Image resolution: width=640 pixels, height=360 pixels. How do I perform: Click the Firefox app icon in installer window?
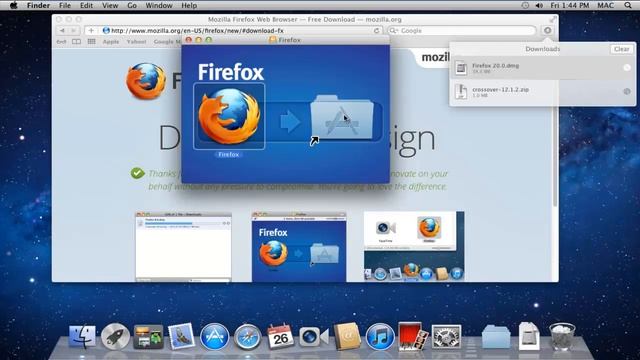(x=229, y=116)
